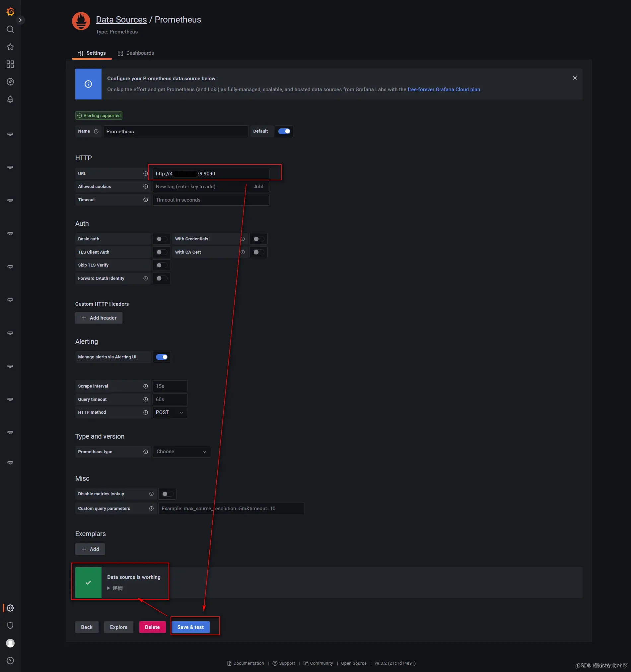The width and height of the screenshot is (631, 672).
Task: Show info tooltip for Custom query parameters
Action: [x=151, y=509]
